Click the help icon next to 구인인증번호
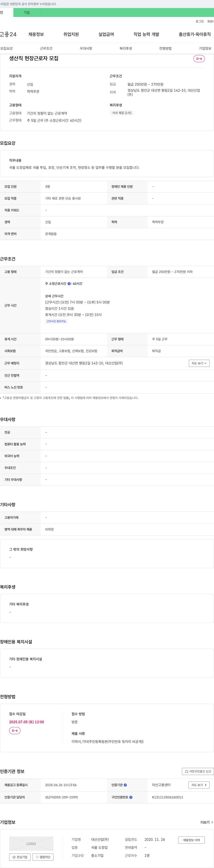Viewport: 214px width, 868px height. pos(131,797)
